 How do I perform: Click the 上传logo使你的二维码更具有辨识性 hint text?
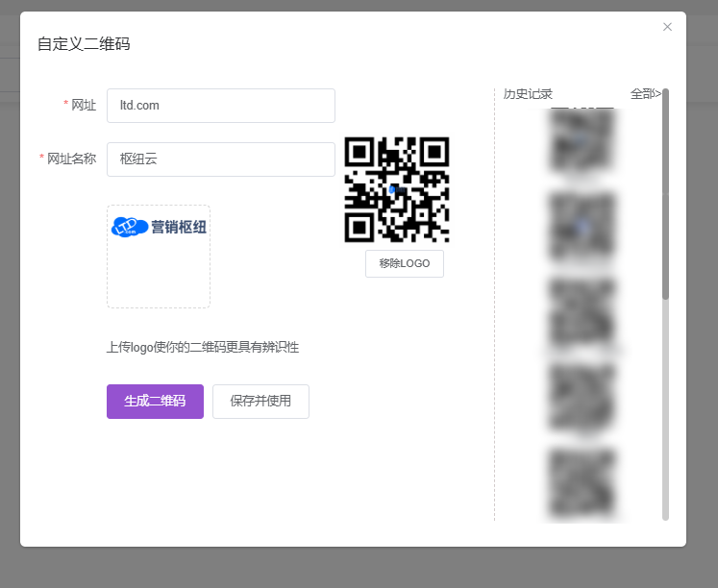coord(203,347)
